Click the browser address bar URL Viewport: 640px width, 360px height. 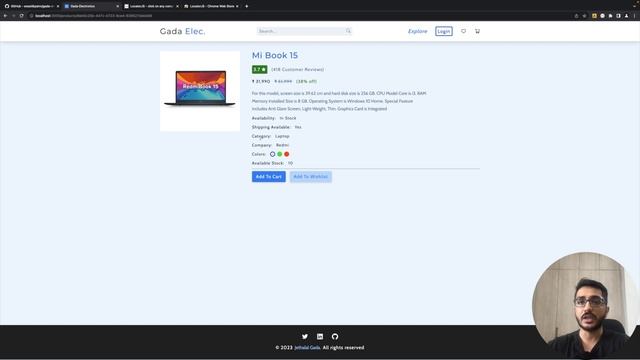[x=94, y=16]
